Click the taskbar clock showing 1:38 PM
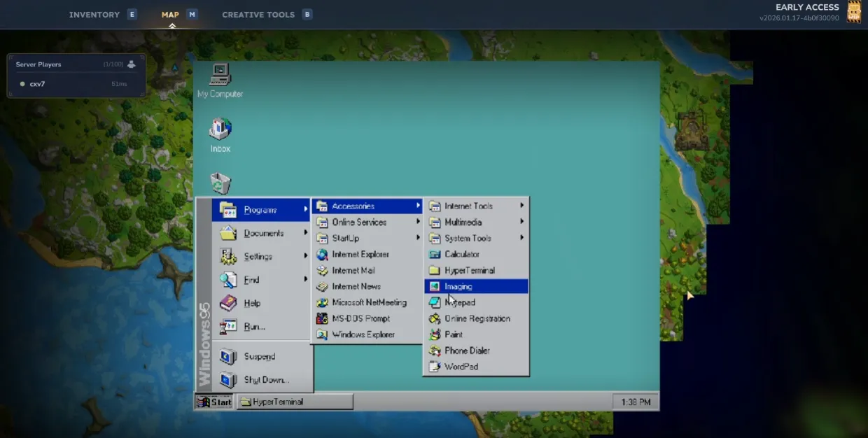 point(635,402)
